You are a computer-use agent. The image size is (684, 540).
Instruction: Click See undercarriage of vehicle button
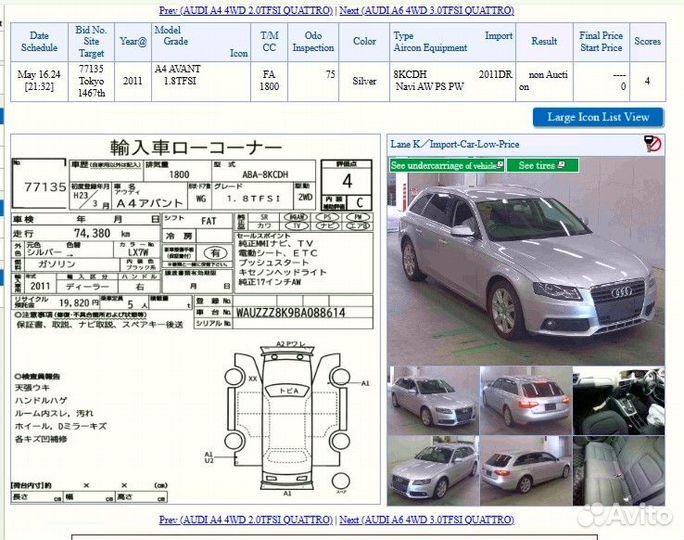[447, 165]
